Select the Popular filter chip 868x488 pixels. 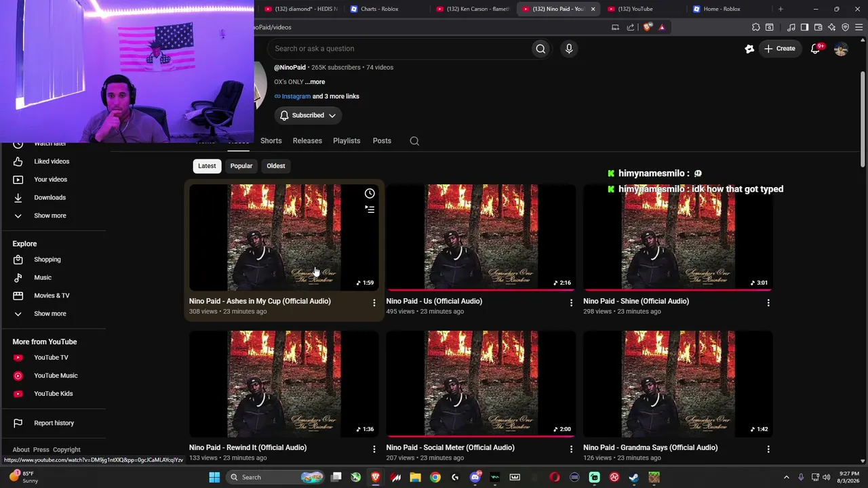point(241,166)
